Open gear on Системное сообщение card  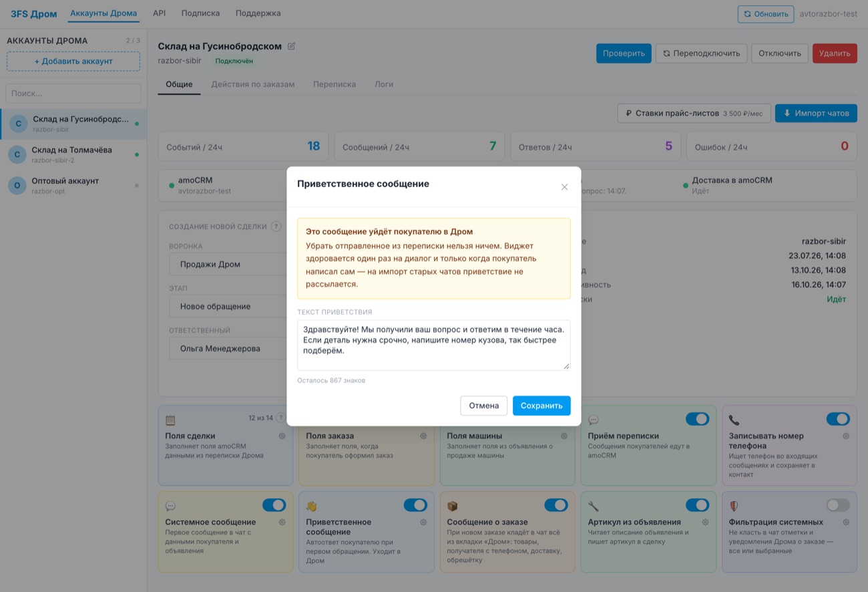[282, 522]
